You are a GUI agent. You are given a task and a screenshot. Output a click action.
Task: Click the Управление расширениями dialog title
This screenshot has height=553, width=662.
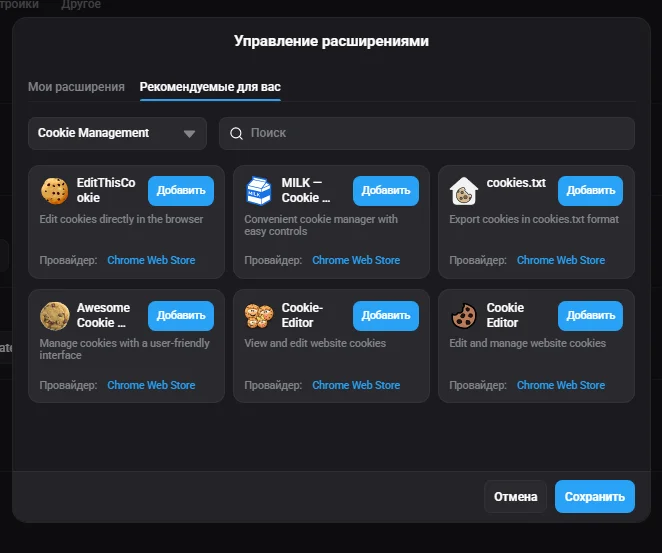(x=331, y=41)
